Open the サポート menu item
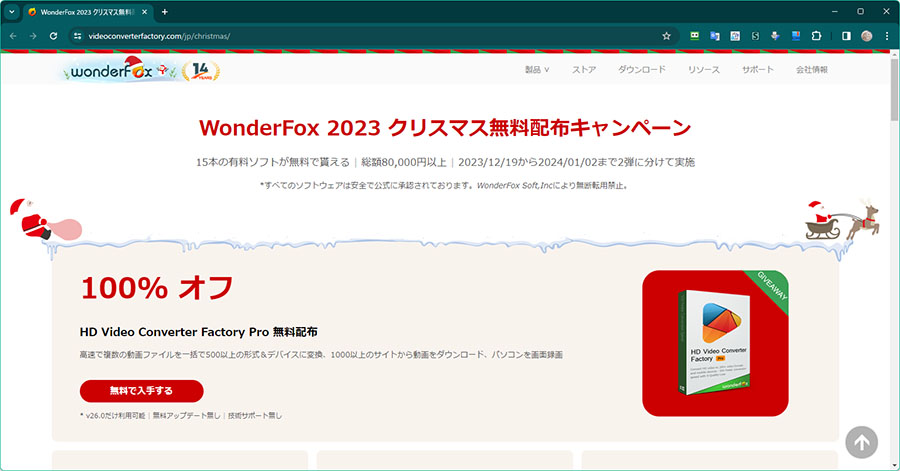Viewport: 900px width, 471px height. tap(758, 69)
